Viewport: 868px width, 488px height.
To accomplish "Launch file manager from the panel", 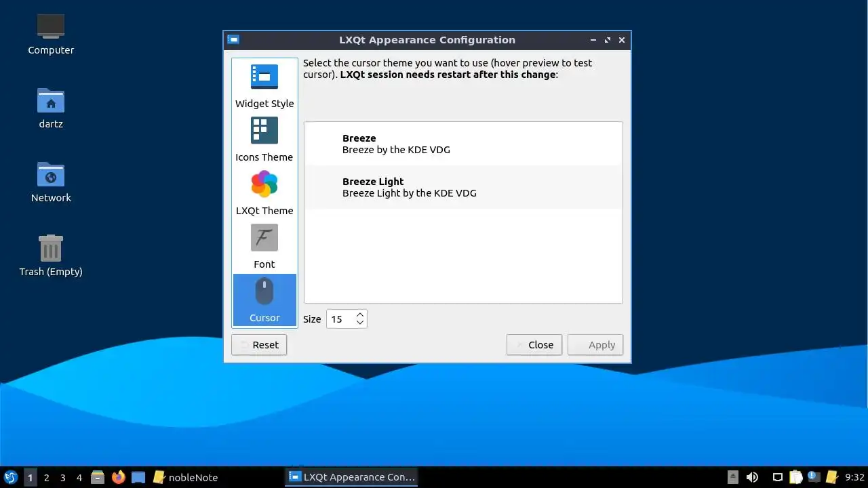I will (98, 477).
